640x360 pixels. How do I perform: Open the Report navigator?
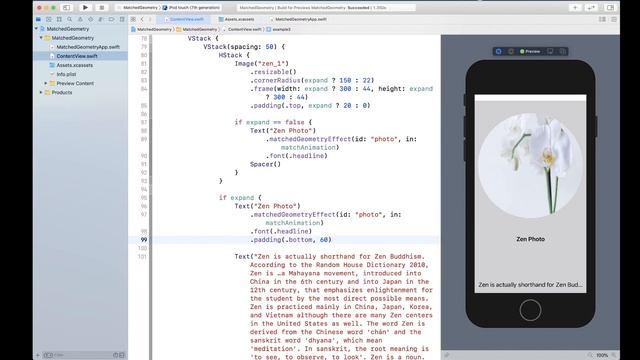tap(122, 19)
